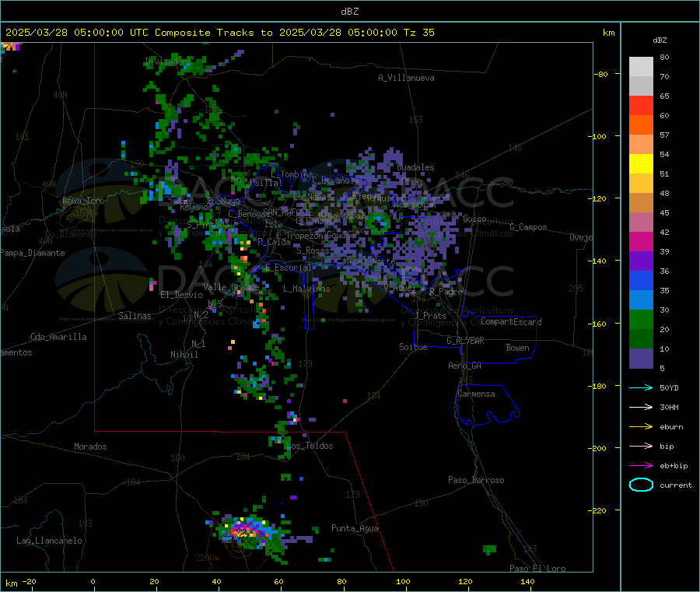The image size is (700, 592).
Task: Click the 'Bowen' map label
Action: point(517,348)
